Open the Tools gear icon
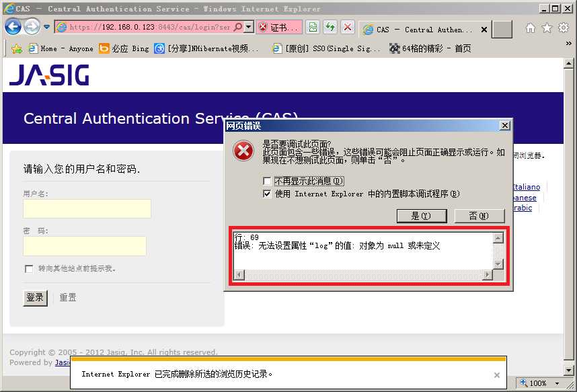The image size is (577, 392). point(564,28)
